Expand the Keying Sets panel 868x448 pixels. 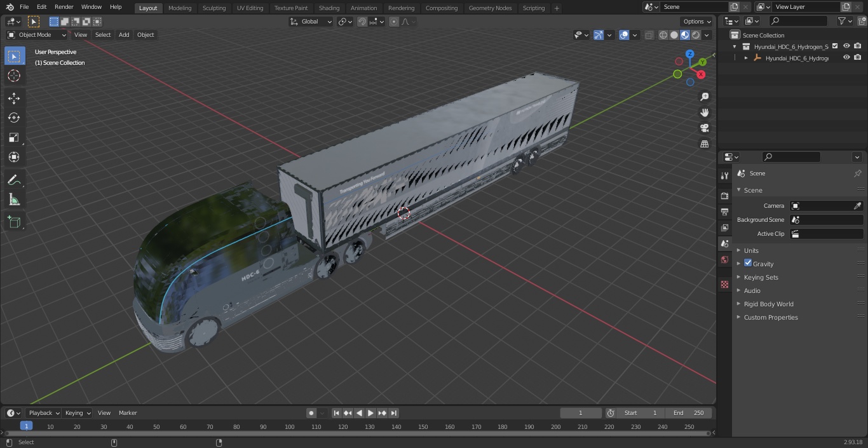point(761,277)
